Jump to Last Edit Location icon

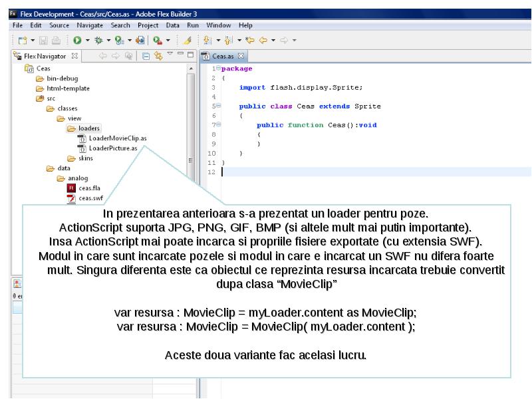tap(250, 41)
